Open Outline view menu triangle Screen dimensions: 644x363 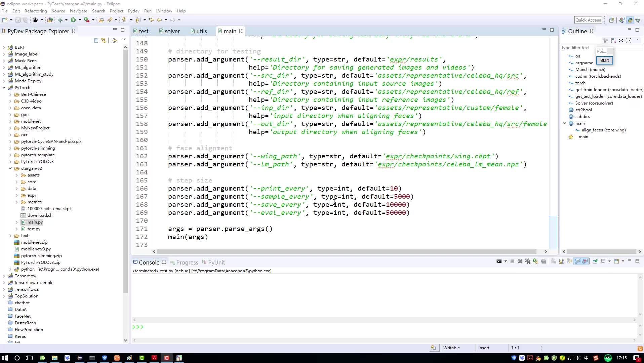click(638, 40)
